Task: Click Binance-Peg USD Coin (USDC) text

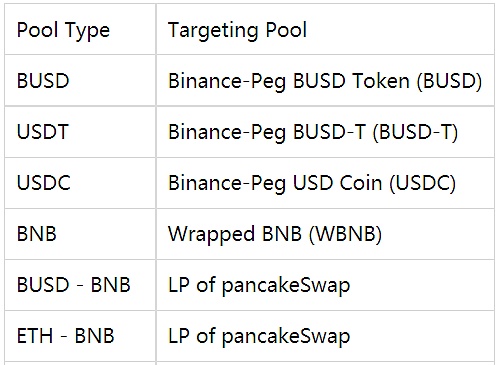Action: (x=312, y=183)
